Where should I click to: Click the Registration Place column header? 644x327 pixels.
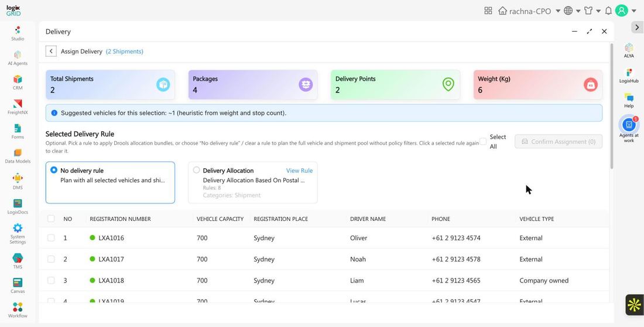click(280, 219)
